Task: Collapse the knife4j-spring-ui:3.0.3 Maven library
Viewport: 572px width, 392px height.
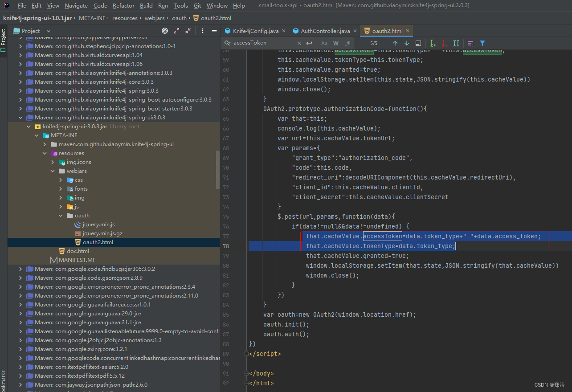Action: pos(20,118)
